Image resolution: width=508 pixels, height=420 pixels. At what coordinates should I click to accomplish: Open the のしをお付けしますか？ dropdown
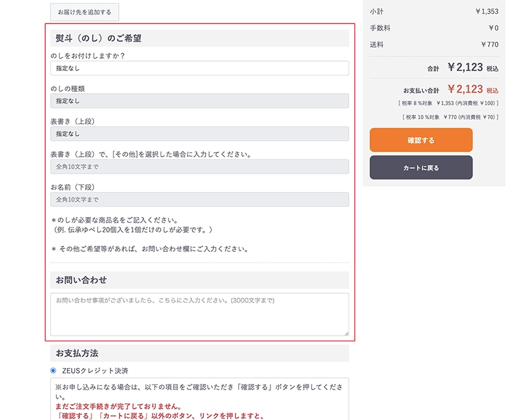[199, 68]
